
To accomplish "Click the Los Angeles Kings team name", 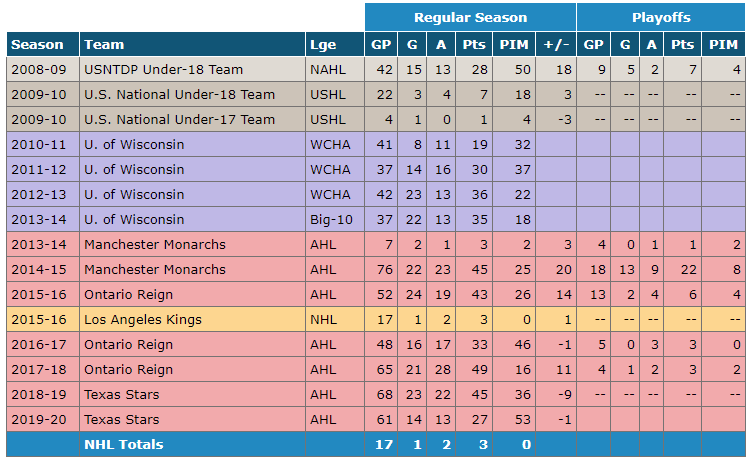I will click(143, 320).
